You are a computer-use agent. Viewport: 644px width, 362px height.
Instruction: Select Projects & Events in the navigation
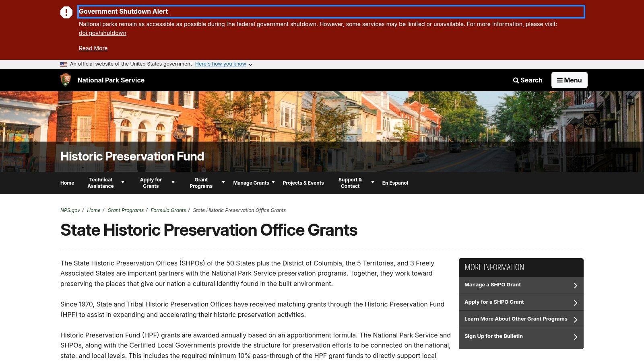(x=303, y=183)
